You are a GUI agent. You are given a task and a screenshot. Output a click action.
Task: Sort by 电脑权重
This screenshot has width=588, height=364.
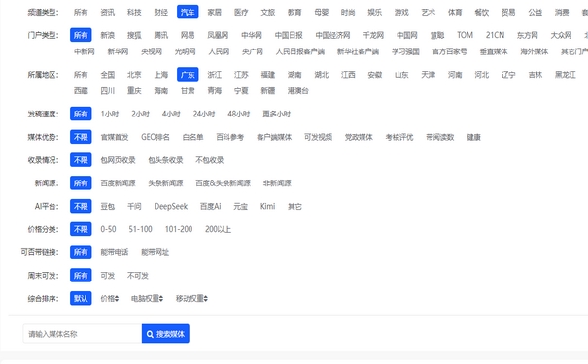click(147, 298)
